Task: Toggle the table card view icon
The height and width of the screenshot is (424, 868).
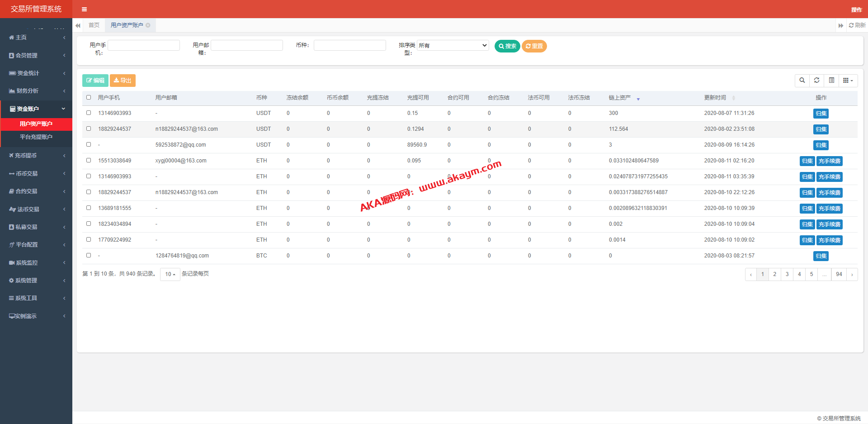Action: pos(831,81)
